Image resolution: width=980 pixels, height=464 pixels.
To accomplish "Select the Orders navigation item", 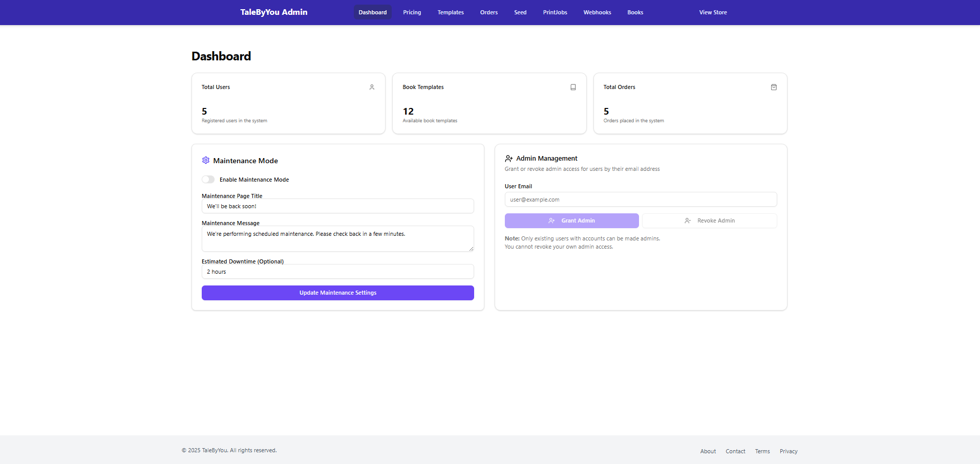I will click(x=488, y=12).
